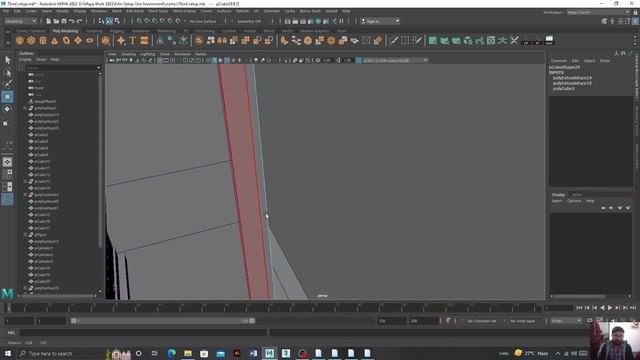Image resolution: width=640 pixels, height=360 pixels.
Task: Switch to the Poly Modeling shelf tab
Action: (x=65, y=31)
